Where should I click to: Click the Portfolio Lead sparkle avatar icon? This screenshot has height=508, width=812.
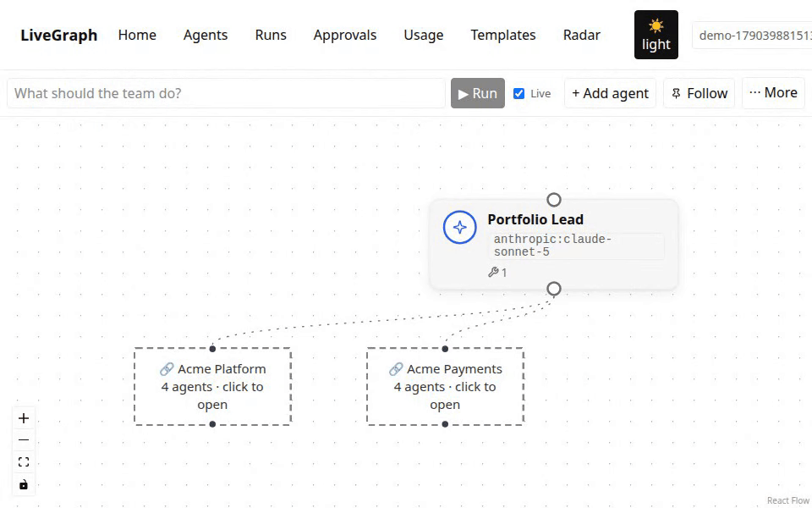[459, 227]
